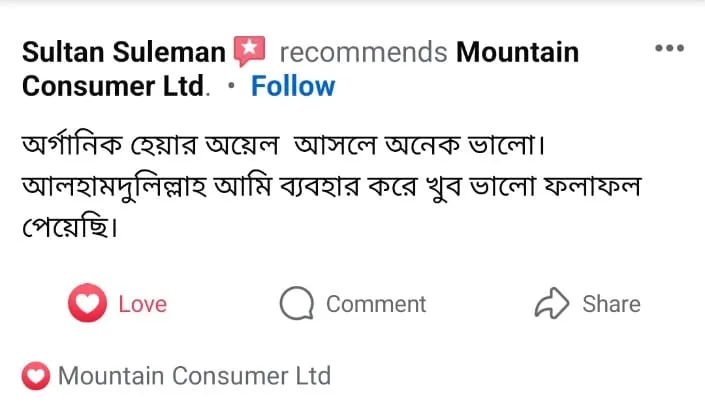Click the dot separator before Follow

[232, 87]
